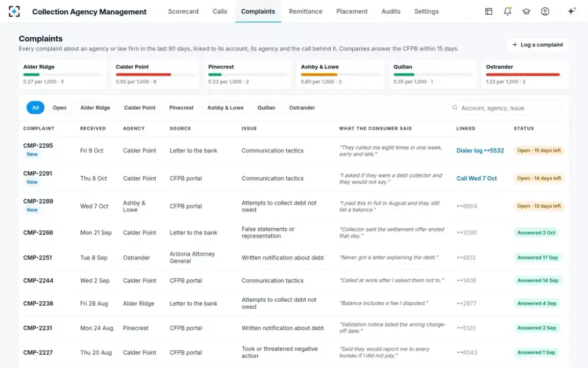Viewport: 588px width, 368px height.
Task: Click the Answered 17 Sep badge
Action: 538,258
